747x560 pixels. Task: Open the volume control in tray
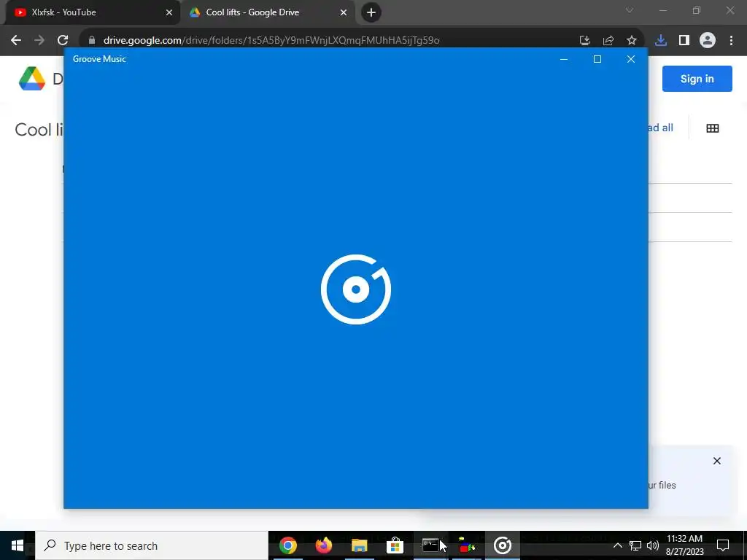coord(653,545)
